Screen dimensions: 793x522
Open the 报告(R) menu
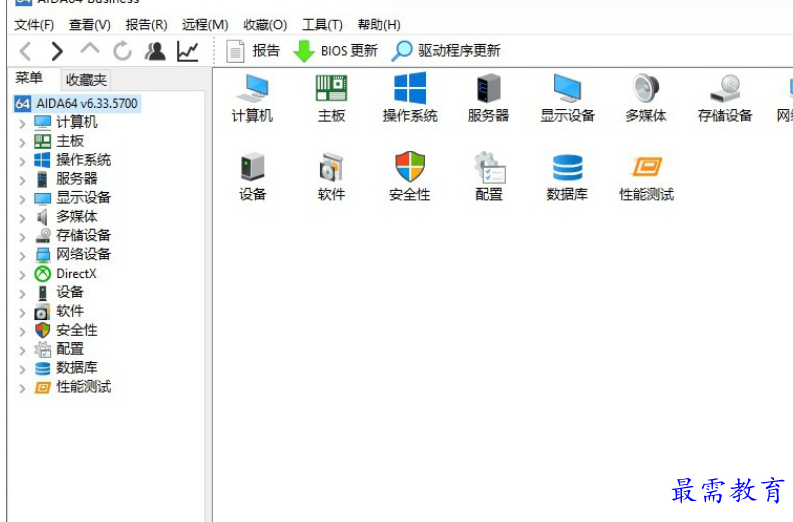(x=146, y=25)
